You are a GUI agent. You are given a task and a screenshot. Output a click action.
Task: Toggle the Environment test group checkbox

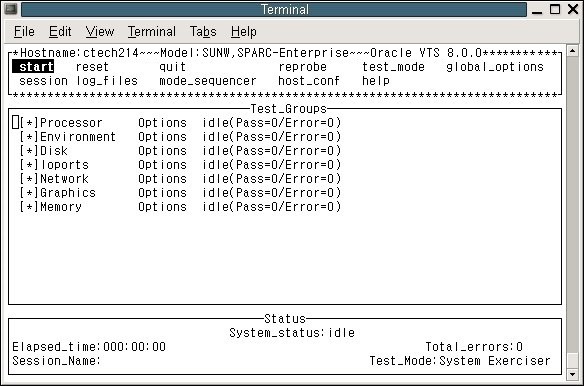pyautogui.click(x=29, y=137)
